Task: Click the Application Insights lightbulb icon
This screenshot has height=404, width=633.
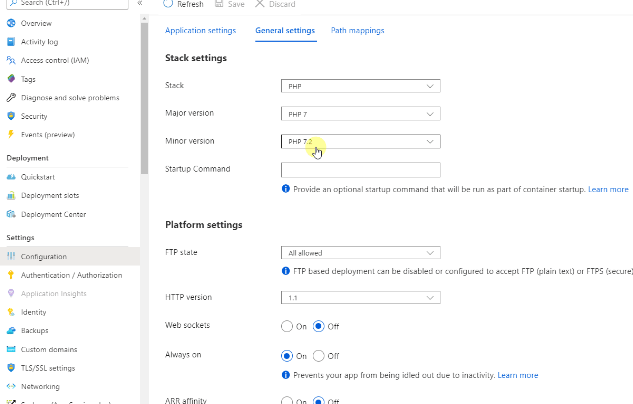Action: (11, 293)
